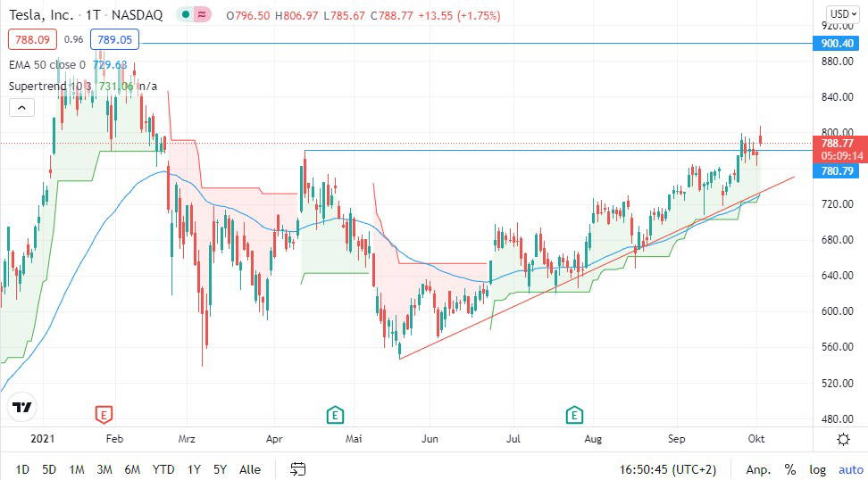Collapse the indicator legend with the chevron button
The image size is (868, 480).
pos(21,107)
